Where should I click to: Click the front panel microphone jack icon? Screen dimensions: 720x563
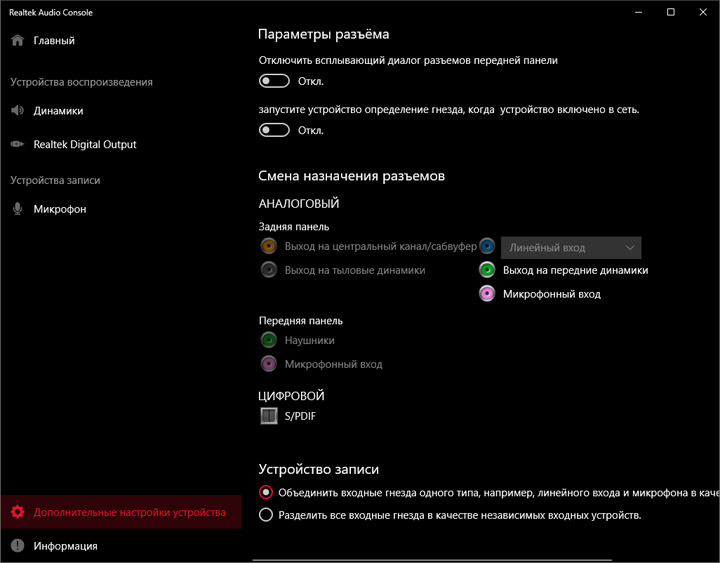(x=268, y=364)
